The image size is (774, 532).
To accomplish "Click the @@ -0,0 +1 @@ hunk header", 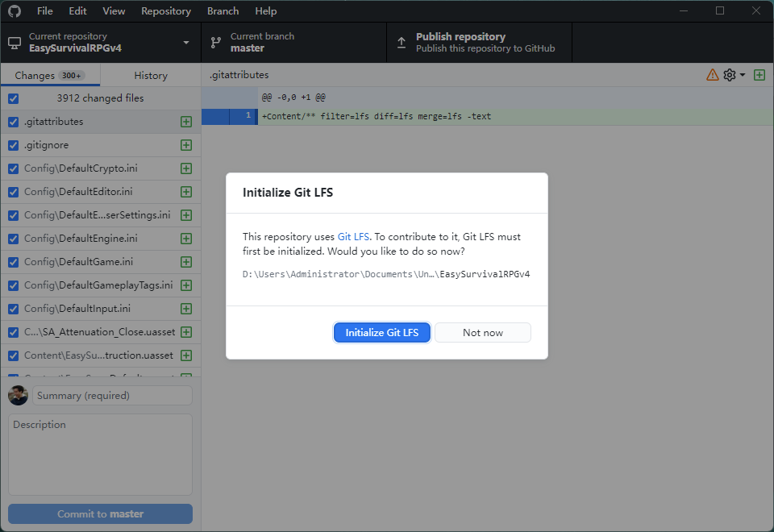I will click(x=293, y=98).
